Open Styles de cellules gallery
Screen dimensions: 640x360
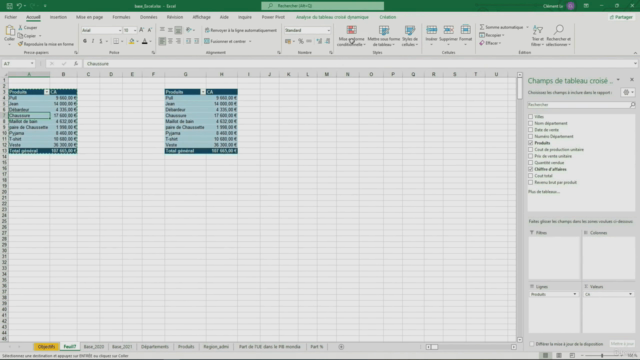410,36
